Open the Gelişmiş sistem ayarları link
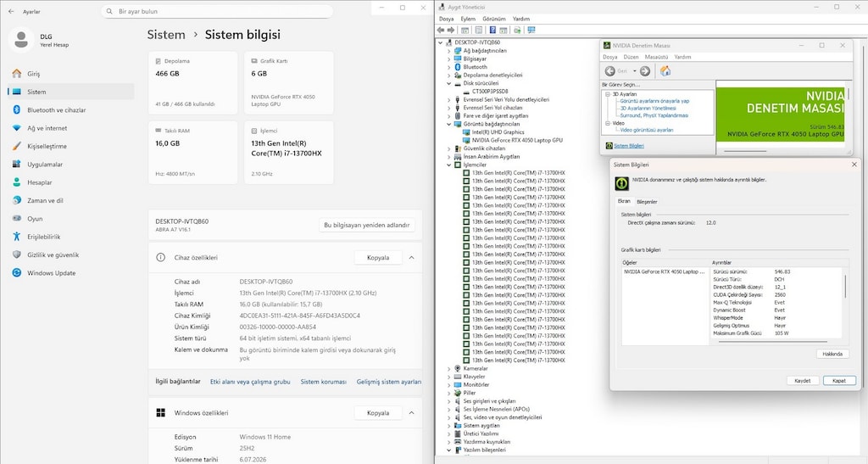 pos(388,382)
